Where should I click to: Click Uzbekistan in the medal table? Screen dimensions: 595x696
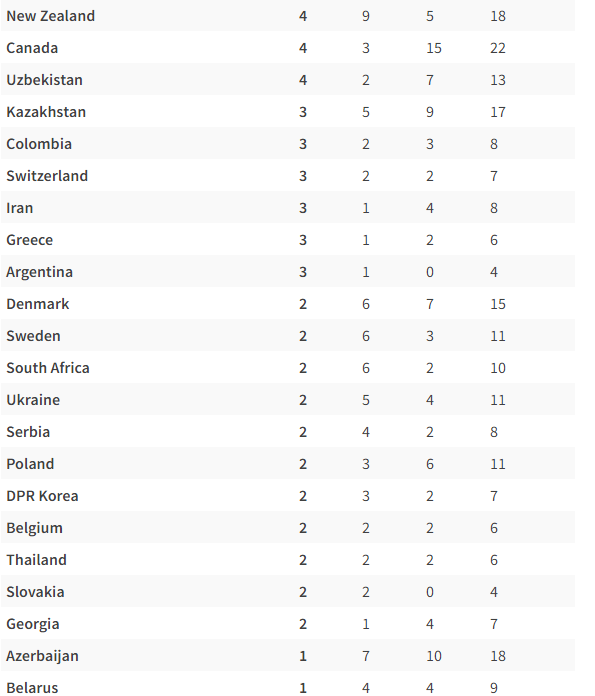pyautogui.click(x=44, y=80)
